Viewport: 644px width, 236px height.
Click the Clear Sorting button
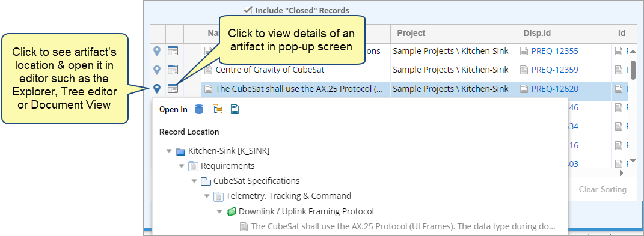point(603,189)
